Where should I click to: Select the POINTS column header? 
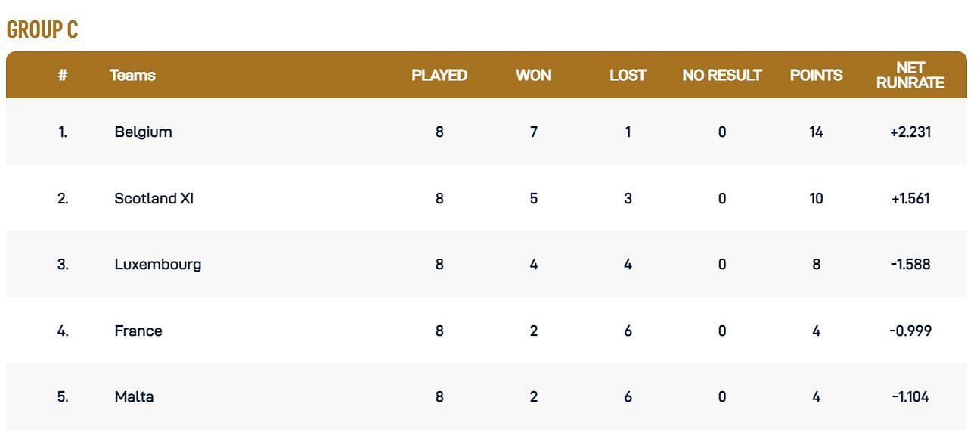[x=816, y=75]
